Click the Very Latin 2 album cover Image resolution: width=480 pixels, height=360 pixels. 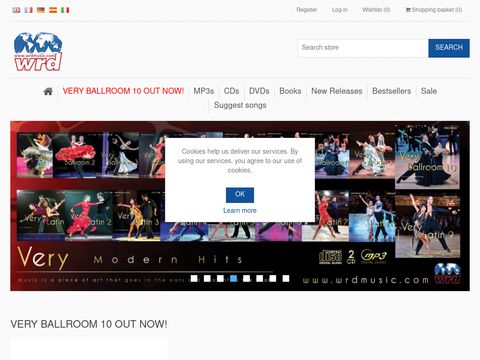point(88,215)
